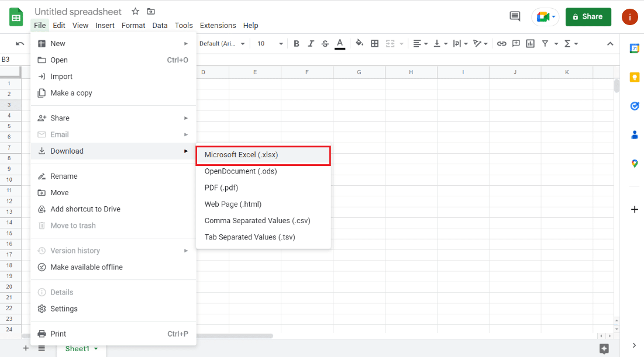Expand the merge cells options arrow
Viewport: 644px width, 357px height.
tap(402, 43)
